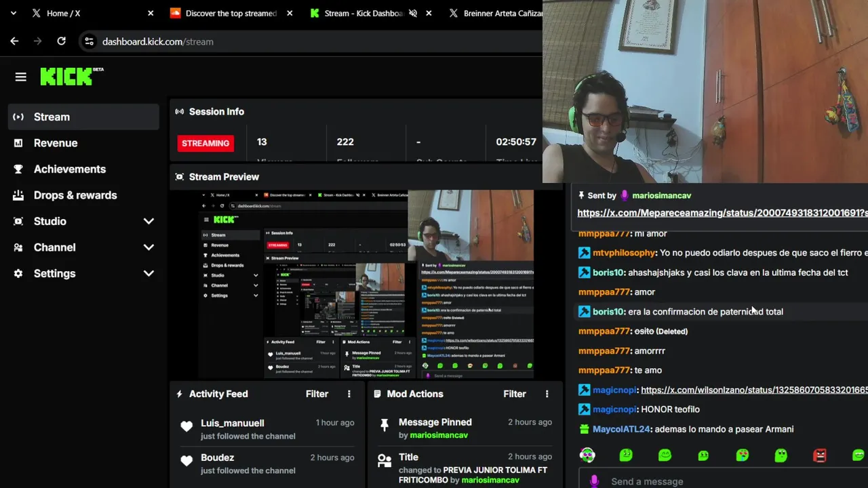Close the Discover the top streamed tab
The image size is (868, 488).
click(290, 13)
